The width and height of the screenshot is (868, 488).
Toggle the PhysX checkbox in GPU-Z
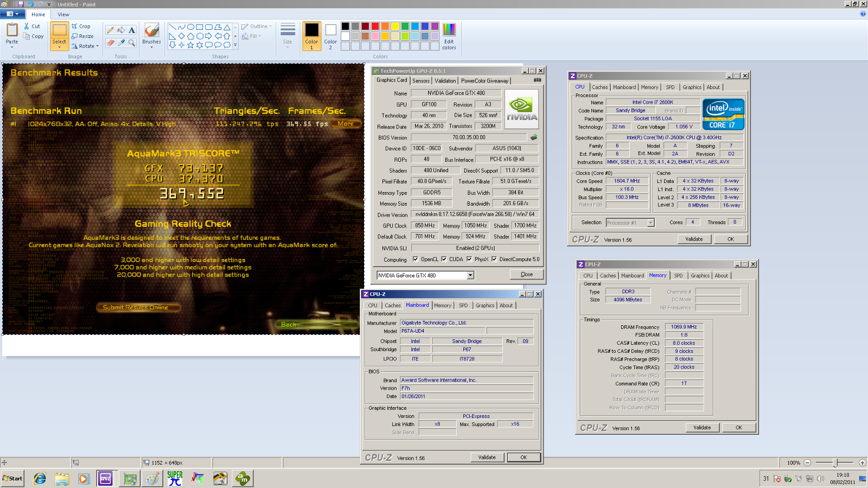(x=469, y=259)
